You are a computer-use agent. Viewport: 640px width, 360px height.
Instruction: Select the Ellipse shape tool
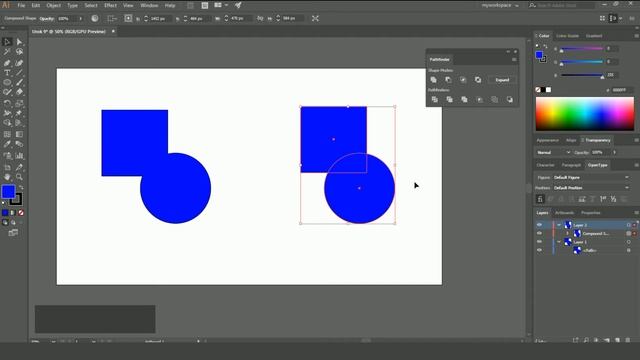(x=7, y=82)
